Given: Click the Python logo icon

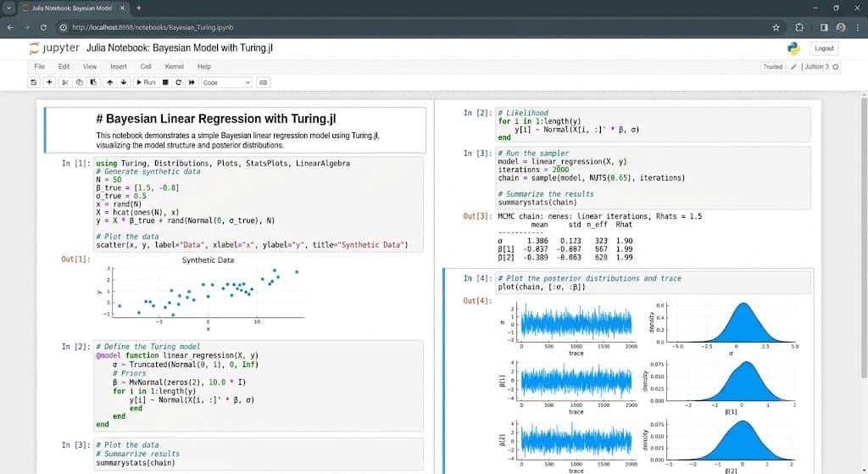Looking at the screenshot, I should (793, 48).
